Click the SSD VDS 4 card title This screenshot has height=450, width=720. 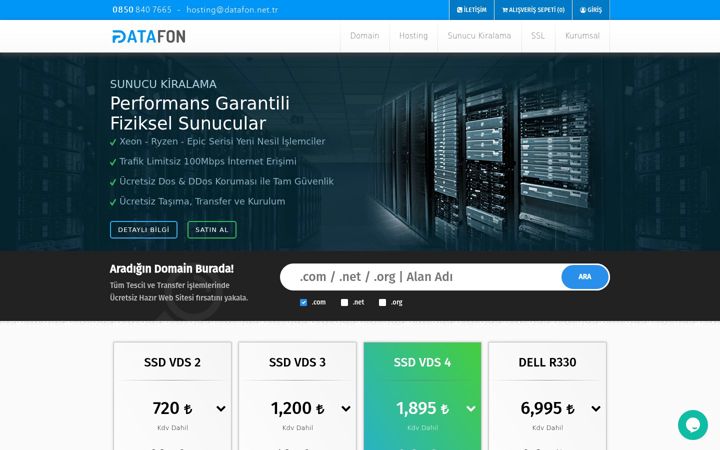[422, 362]
